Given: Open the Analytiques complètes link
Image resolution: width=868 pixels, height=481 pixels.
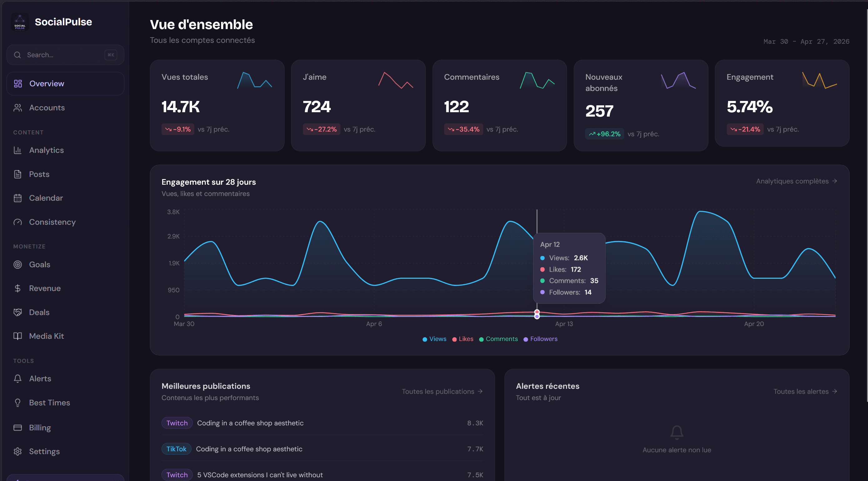Looking at the screenshot, I should (x=796, y=181).
